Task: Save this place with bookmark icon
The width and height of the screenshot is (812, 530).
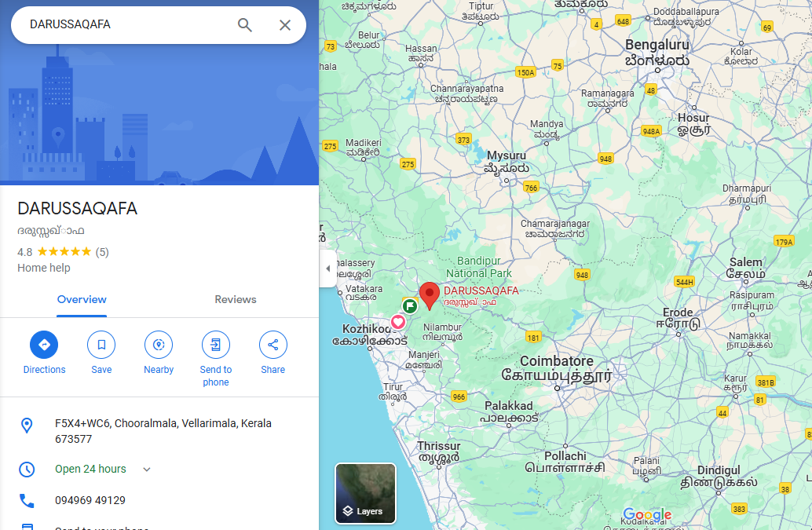Action: pyautogui.click(x=101, y=345)
